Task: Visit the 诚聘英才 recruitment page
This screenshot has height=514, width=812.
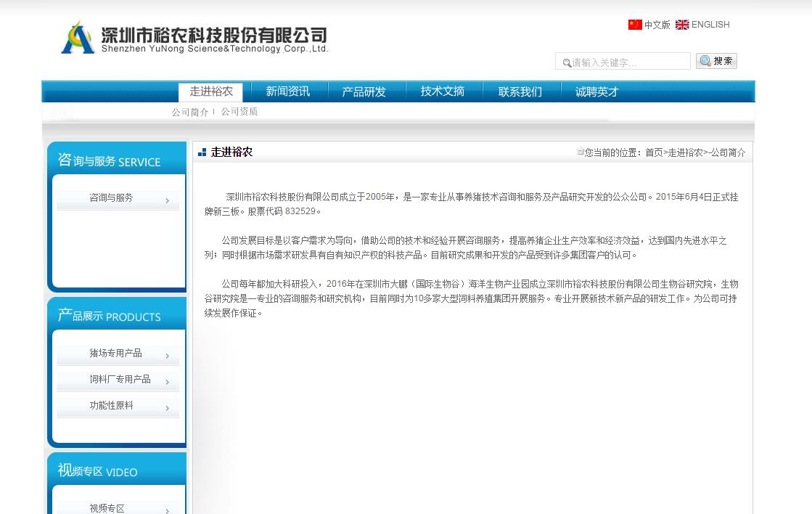Action: (x=596, y=91)
